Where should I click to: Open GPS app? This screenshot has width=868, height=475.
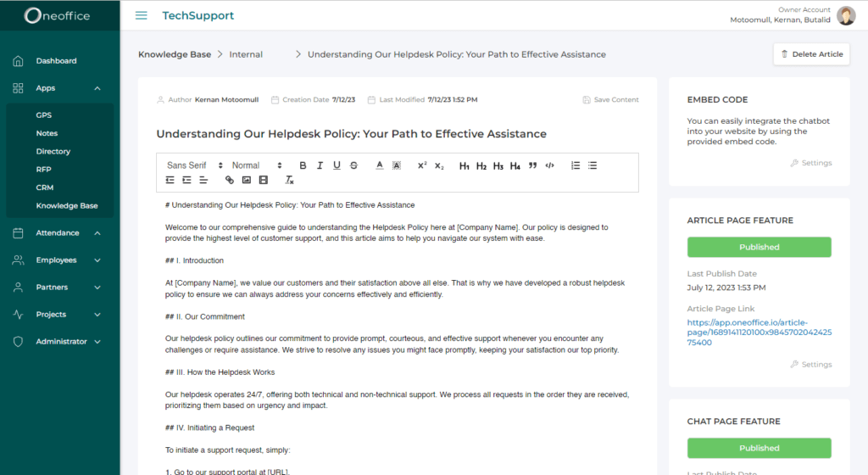[44, 115]
